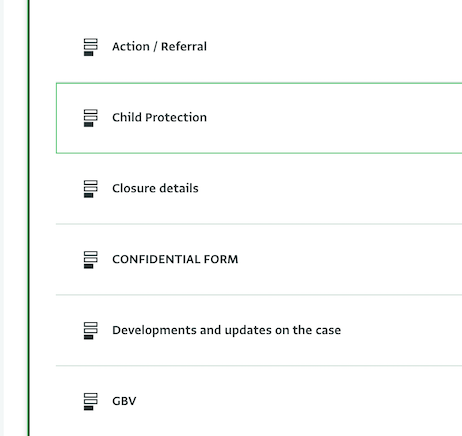462x436 pixels.
Task: Click blank space in the CONFIDENTIAL FORM row
Action: [x=350, y=260]
